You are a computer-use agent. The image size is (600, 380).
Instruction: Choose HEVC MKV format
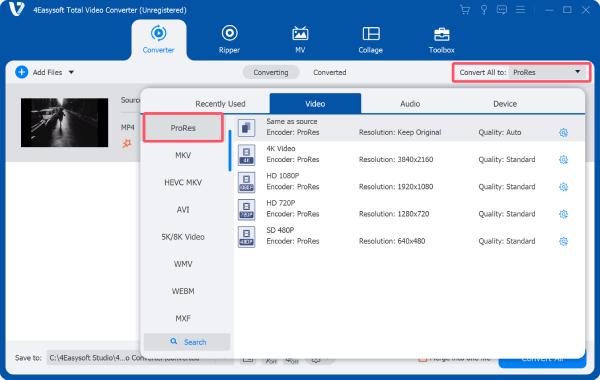coord(183,182)
